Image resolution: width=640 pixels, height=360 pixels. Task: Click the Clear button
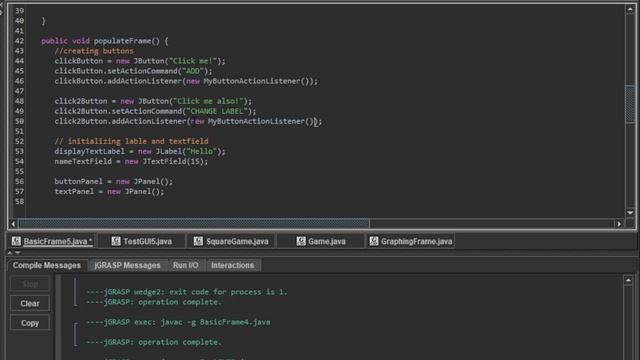(30, 303)
